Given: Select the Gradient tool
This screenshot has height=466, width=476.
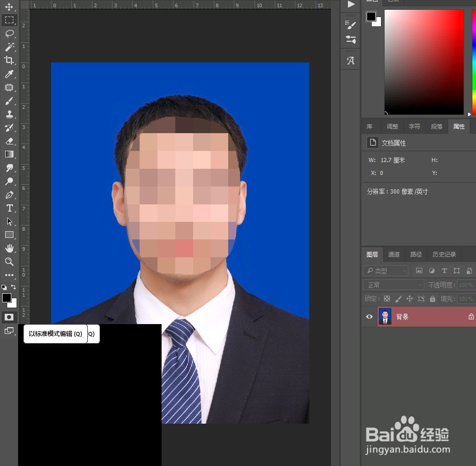Looking at the screenshot, I should pos(9,154).
